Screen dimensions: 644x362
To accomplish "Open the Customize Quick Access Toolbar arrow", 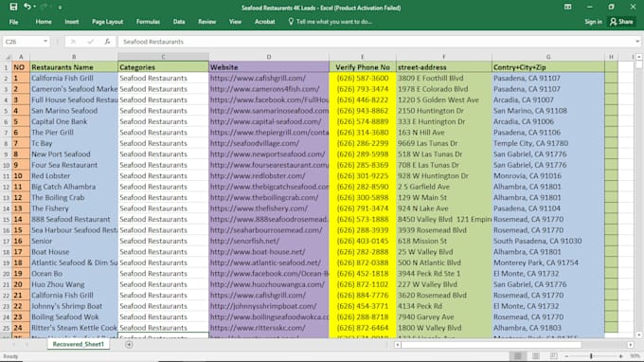I will pyautogui.click(x=60, y=8).
